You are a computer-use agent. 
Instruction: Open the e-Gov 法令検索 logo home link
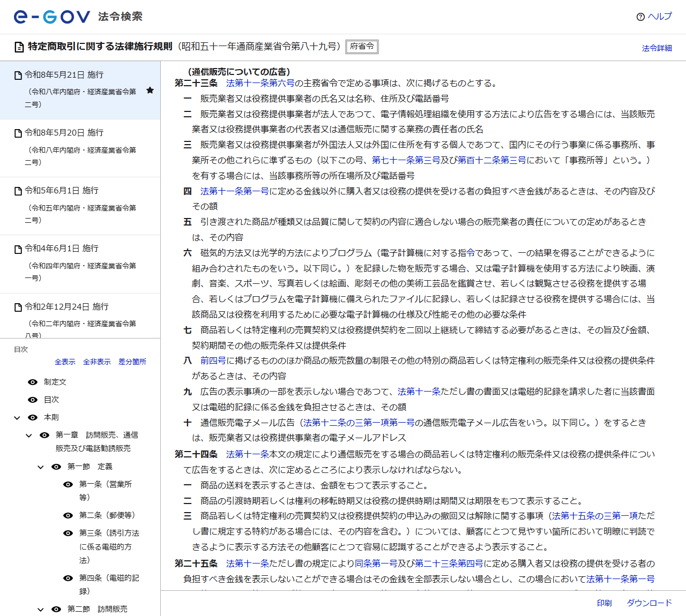pyautogui.click(x=78, y=17)
